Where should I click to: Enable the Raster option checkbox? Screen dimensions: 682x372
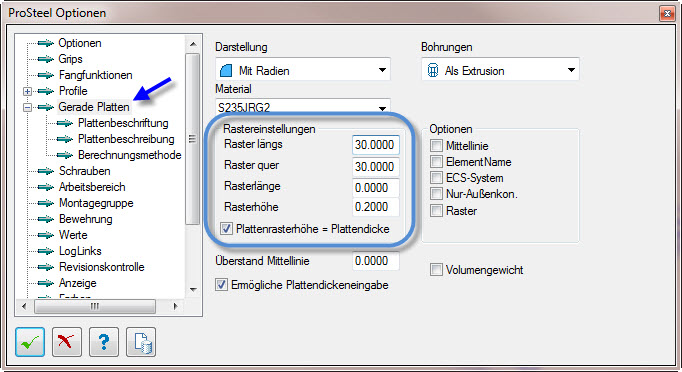click(436, 211)
